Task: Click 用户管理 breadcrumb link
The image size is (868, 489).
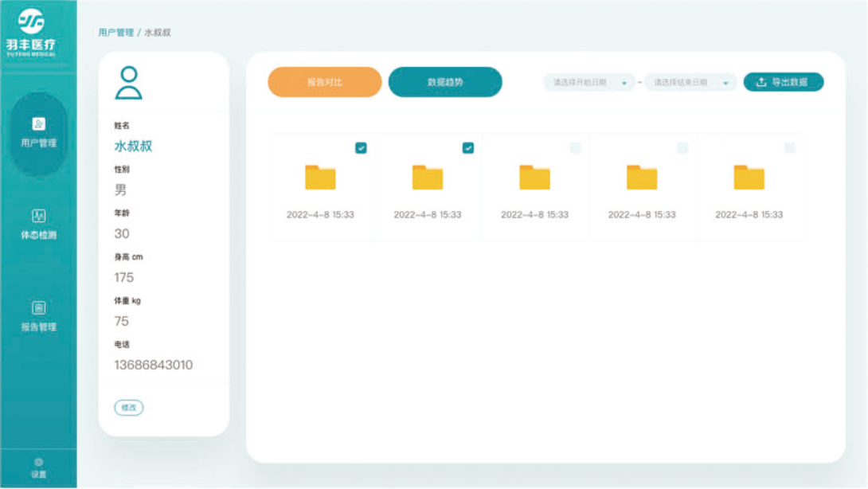Action: tap(115, 33)
